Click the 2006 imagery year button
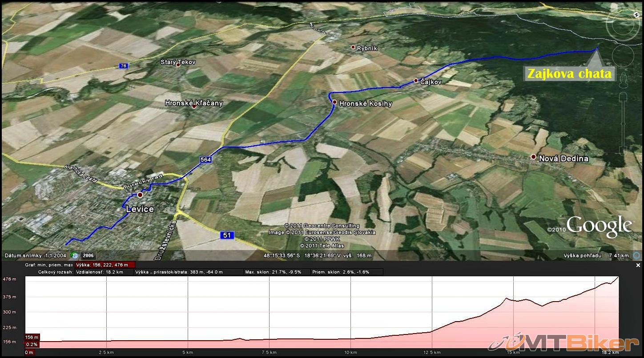 pyautogui.click(x=88, y=255)
